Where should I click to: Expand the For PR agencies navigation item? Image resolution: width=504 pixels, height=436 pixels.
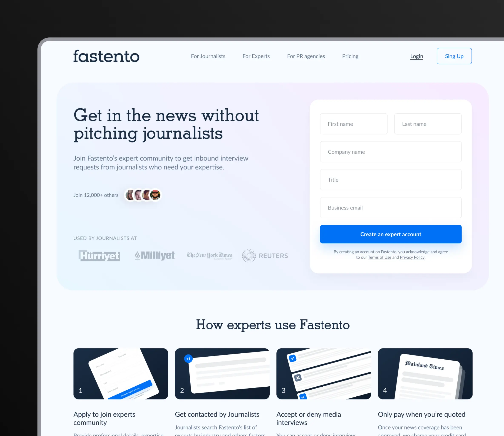tap(306, 56)
